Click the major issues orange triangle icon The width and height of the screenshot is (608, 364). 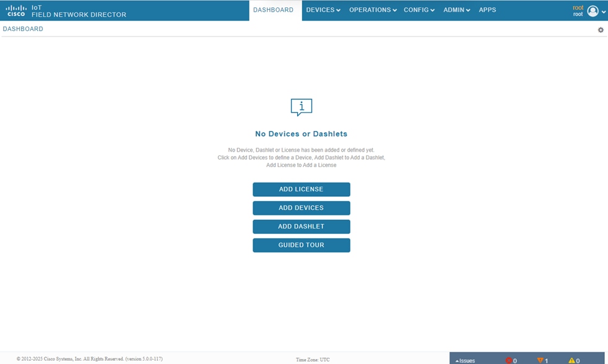pyautogui.click(x=540, y=360)
